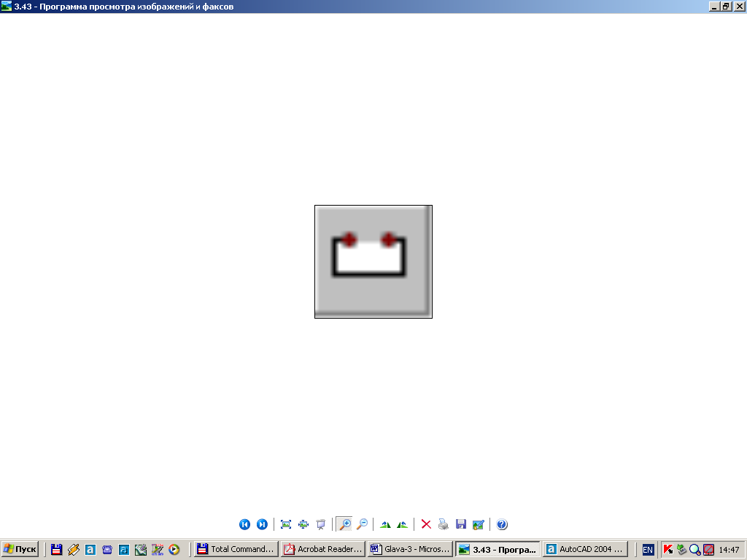Open the image for editing
The image size is (747, 560).
click(479, 524)
